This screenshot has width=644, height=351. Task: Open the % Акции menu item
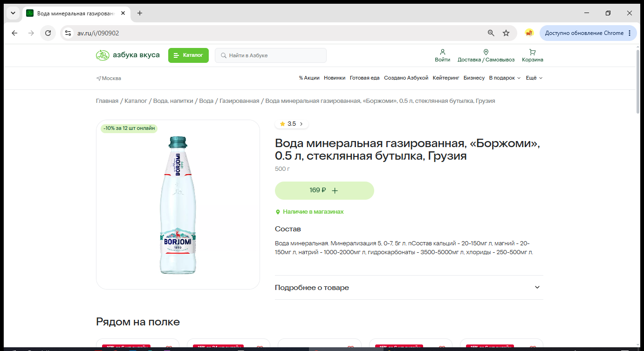[309, 78]
